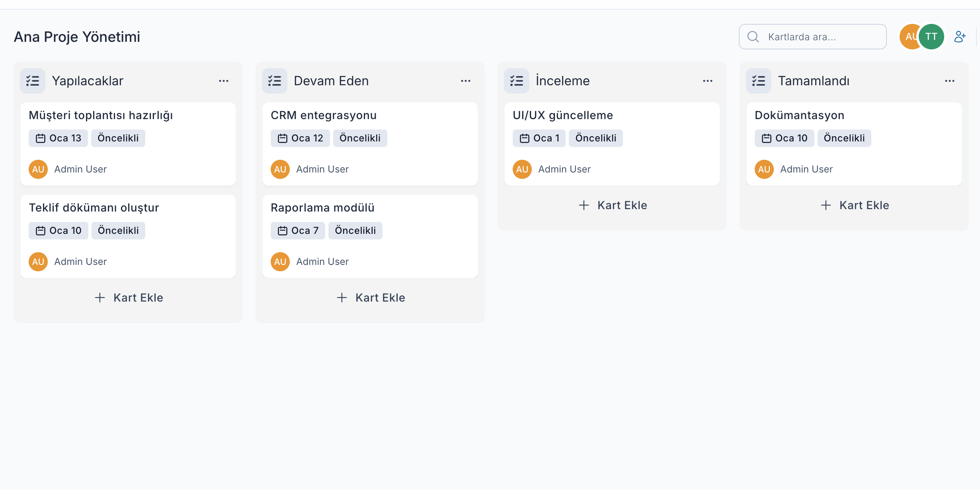Open the options menu of Yapılacaklar column
Viewport: 980px width, 490px height.
[x=224, y=81]
